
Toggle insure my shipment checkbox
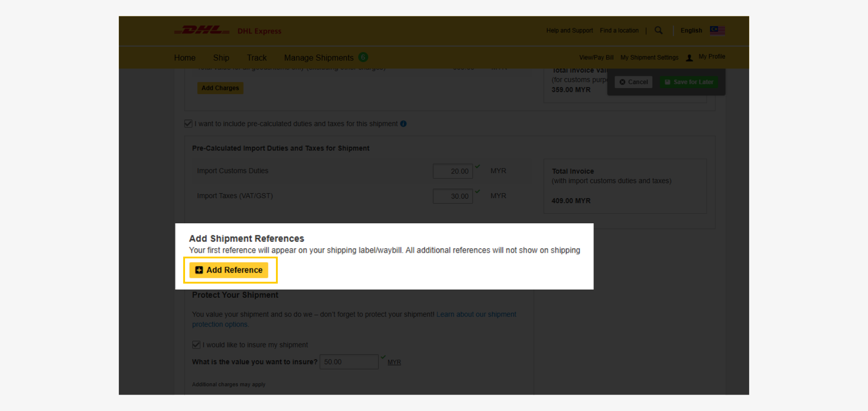pos(196,345)
